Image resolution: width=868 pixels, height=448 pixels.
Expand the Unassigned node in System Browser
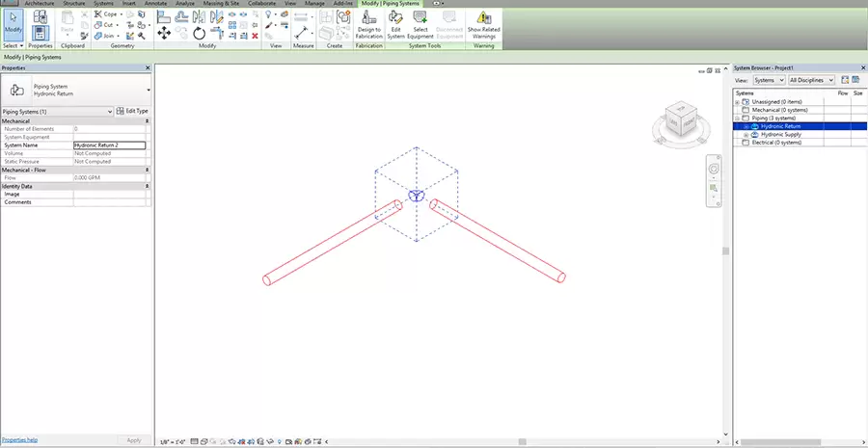(738, 102)
